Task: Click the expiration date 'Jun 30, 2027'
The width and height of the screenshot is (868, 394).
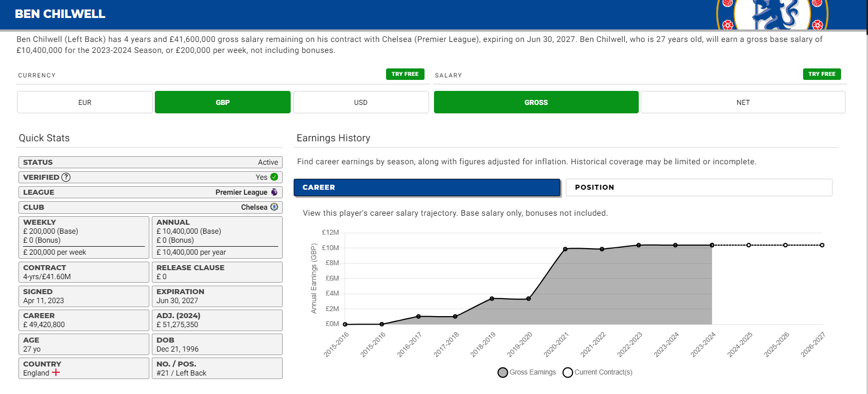Action: 177,301
